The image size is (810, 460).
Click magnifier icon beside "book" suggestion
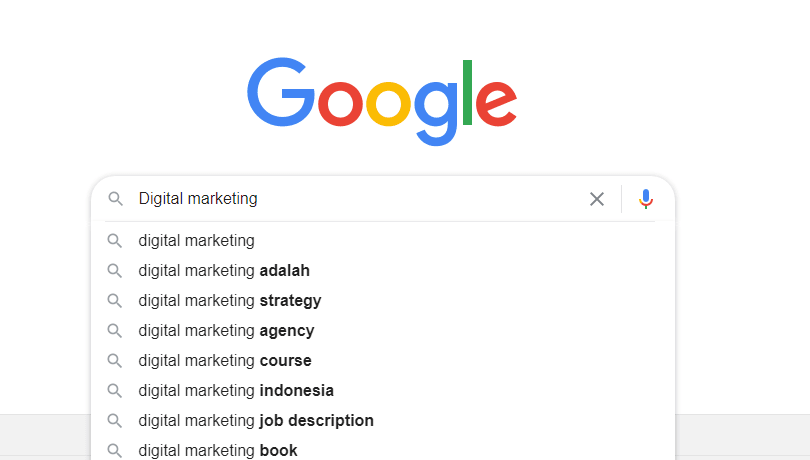(x=115, y=450)
